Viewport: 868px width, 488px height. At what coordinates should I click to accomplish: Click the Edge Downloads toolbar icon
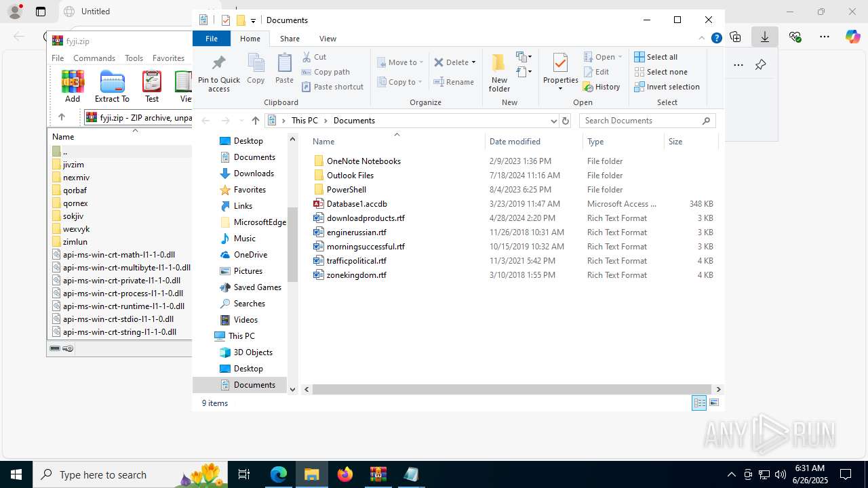coord(765,37)
